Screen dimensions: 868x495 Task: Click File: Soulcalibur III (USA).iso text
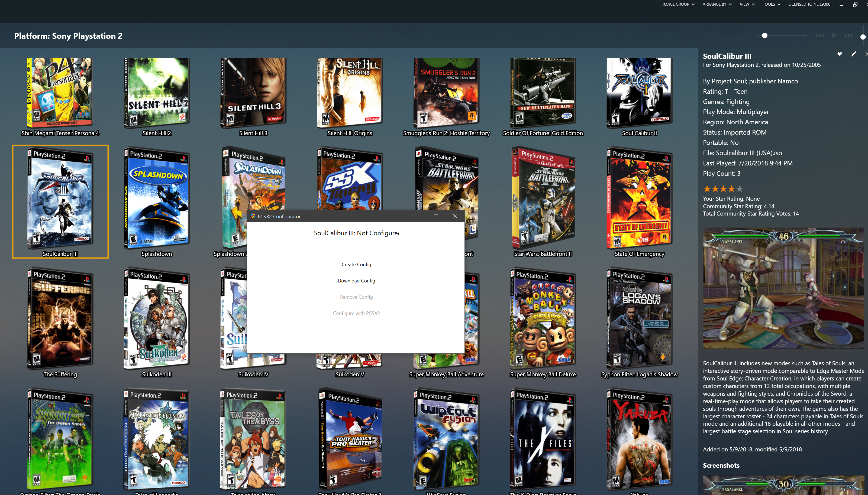point(742,153)
